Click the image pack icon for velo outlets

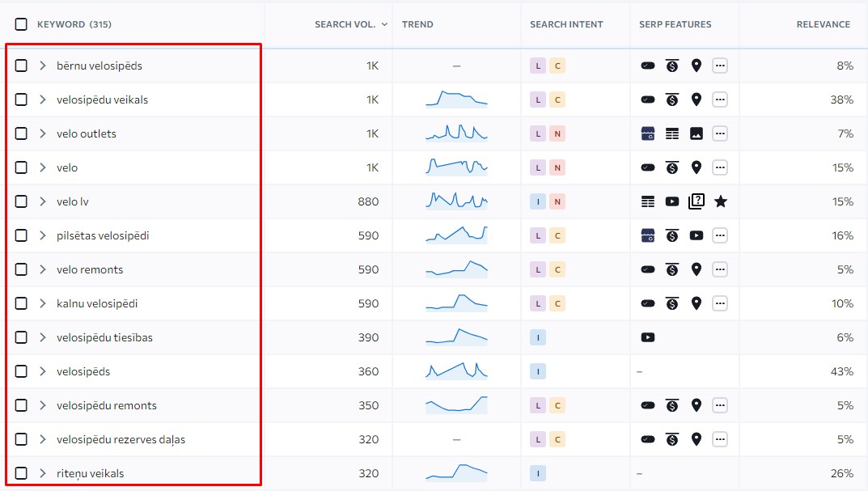696,133
